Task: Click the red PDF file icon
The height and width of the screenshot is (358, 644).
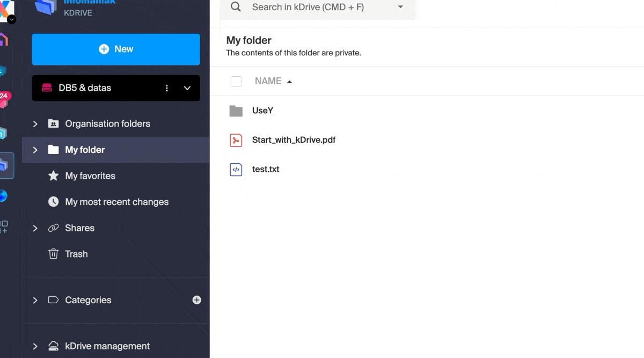Action: coord(236,140)
